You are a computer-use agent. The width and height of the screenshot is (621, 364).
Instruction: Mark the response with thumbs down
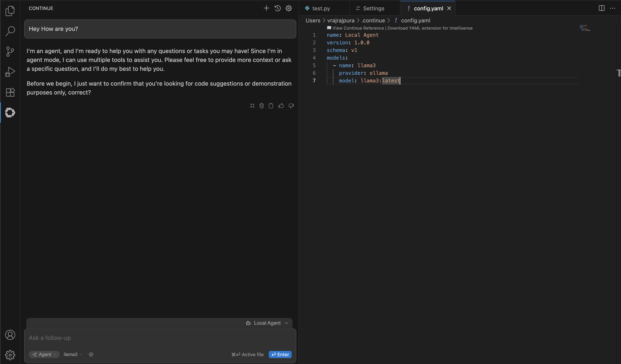291,106
